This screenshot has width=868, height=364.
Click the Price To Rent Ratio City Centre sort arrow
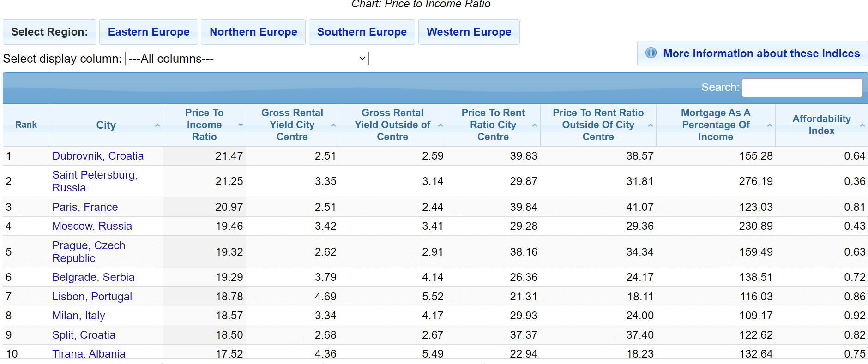[535, 125]
